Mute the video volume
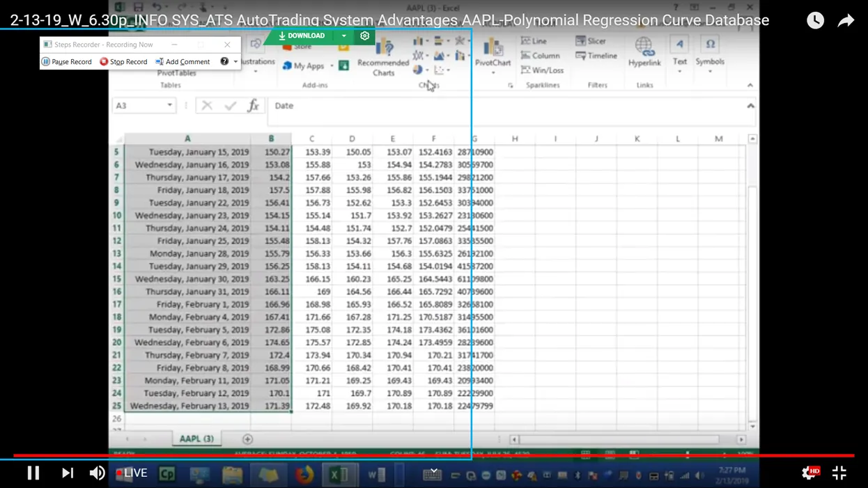Viewport: 868px width, 488px height. [97, 473]
